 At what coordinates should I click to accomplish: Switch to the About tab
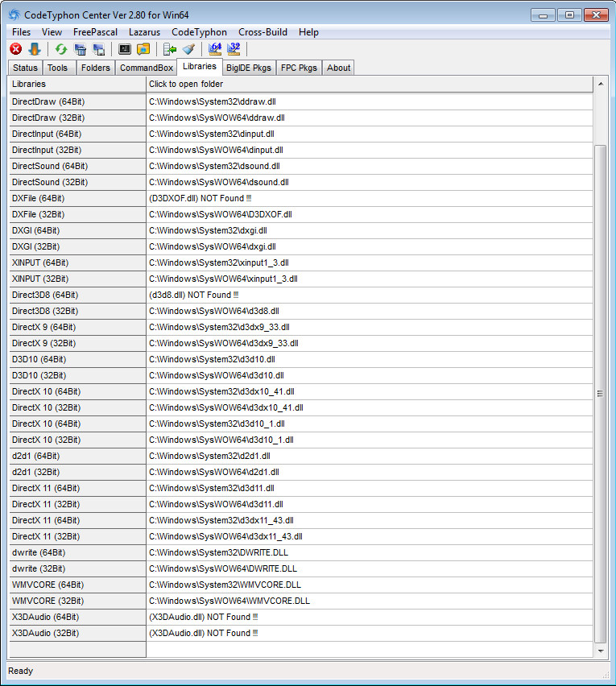pos(339,68)
